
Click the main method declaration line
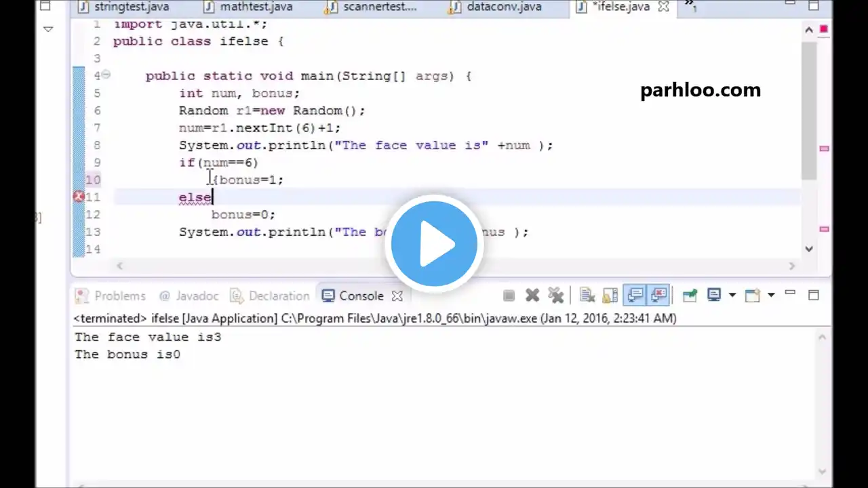[x=309, y=76]
